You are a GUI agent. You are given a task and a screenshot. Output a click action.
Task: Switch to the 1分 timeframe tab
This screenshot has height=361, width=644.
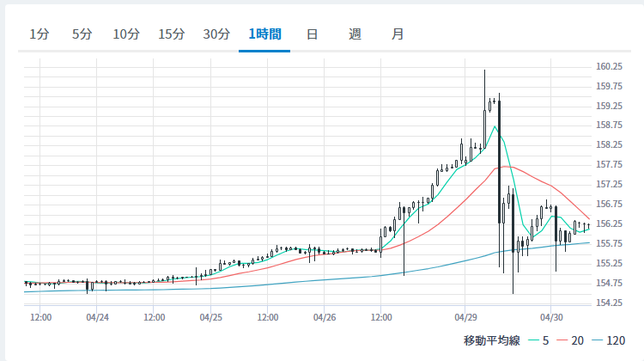click(x=39, y=34)
